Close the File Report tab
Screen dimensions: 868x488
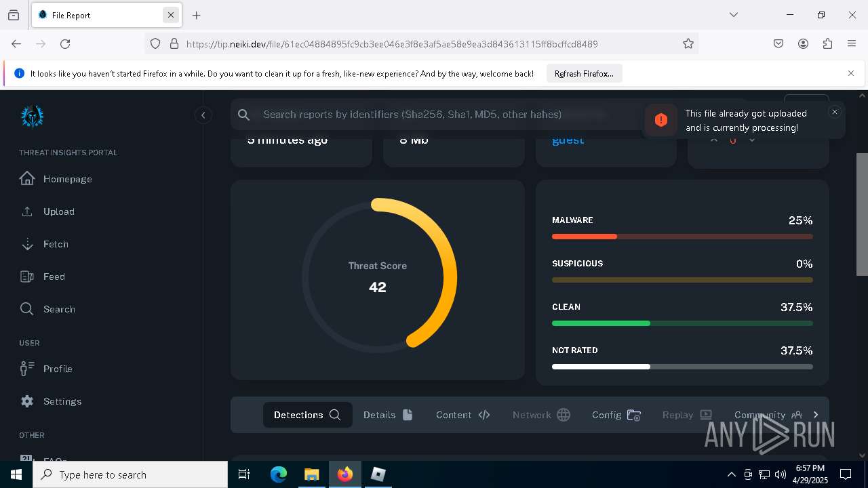(x=171, y=15)
